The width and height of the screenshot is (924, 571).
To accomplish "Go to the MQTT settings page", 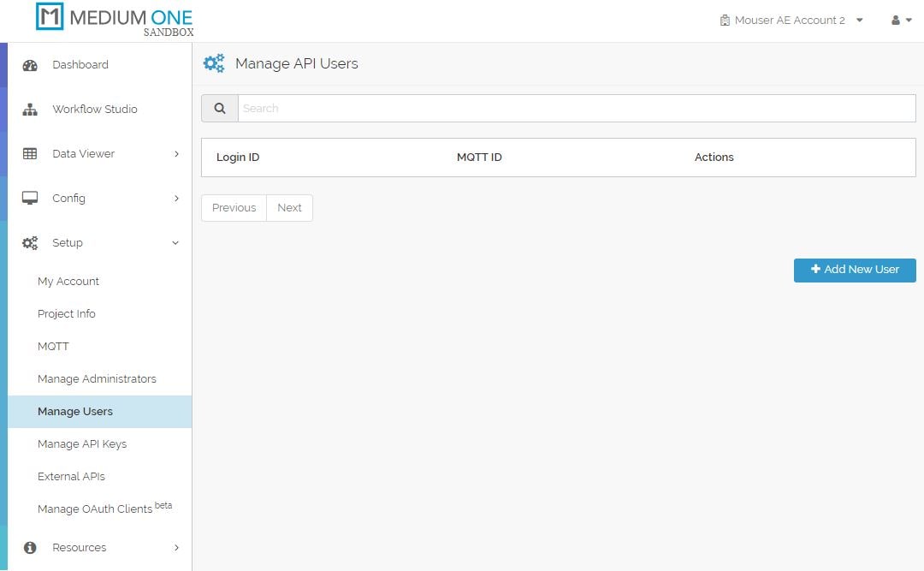I will tap(54, 346).
